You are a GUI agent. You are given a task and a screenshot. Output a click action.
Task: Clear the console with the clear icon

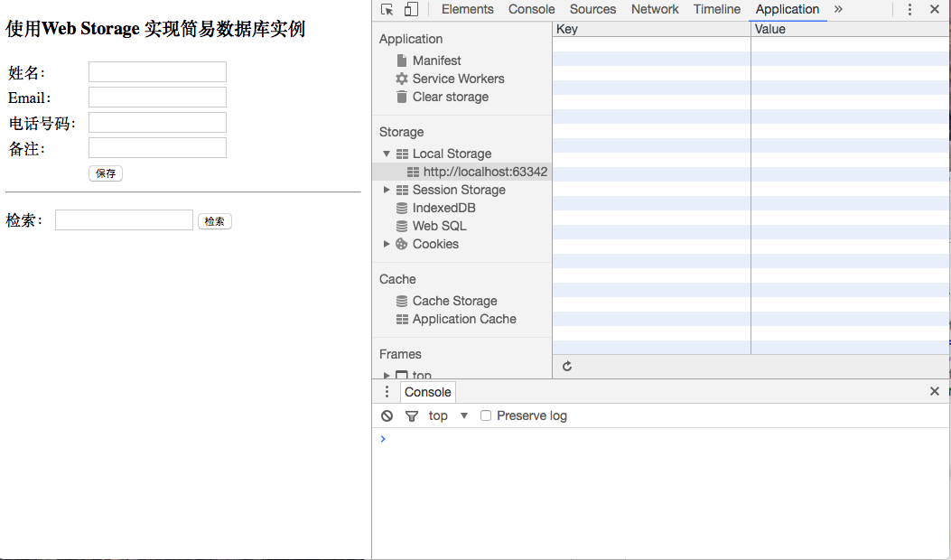coord(387,416)
